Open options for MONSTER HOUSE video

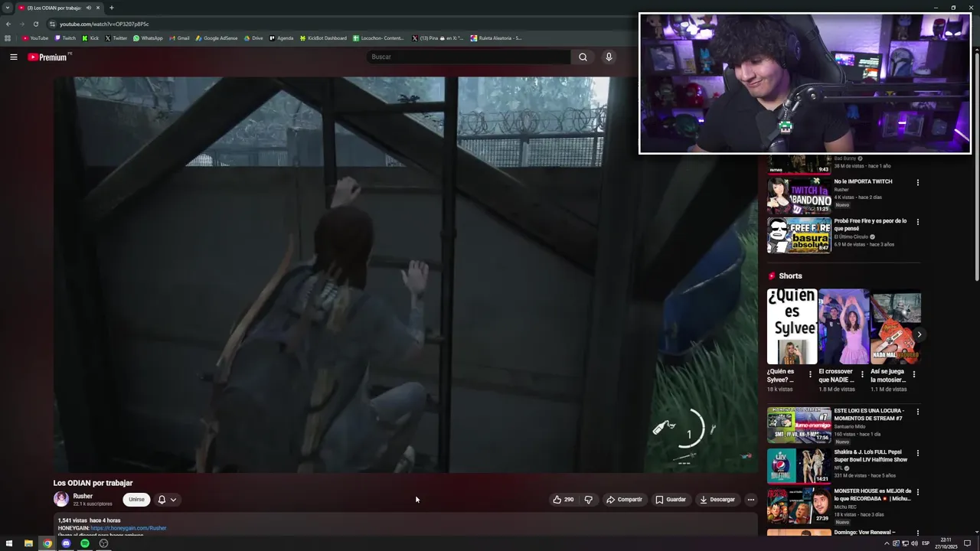[917, 492]
